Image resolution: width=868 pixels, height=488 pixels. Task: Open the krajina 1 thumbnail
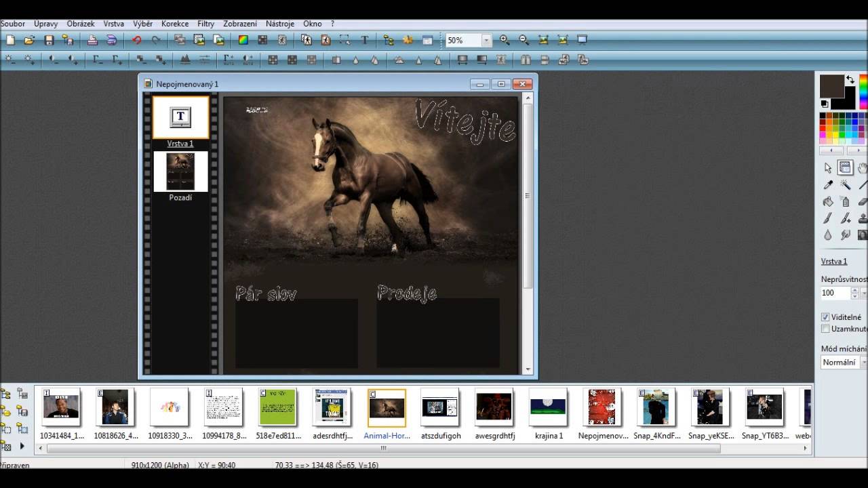click(549, 407)
